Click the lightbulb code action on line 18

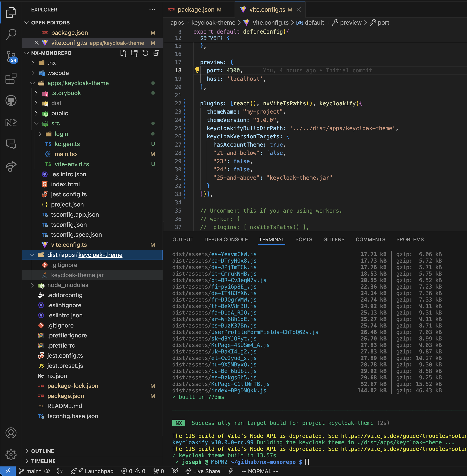[x=197, y=70]
